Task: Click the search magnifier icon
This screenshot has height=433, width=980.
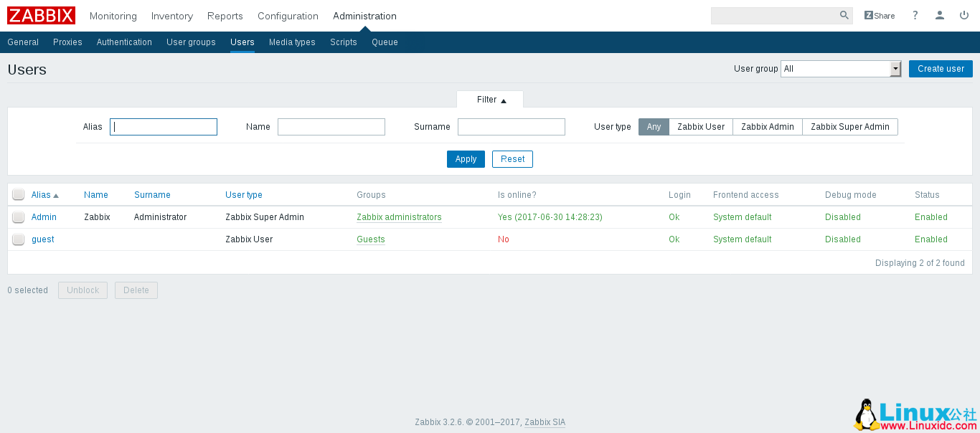Action: click(x=844, y=15)
